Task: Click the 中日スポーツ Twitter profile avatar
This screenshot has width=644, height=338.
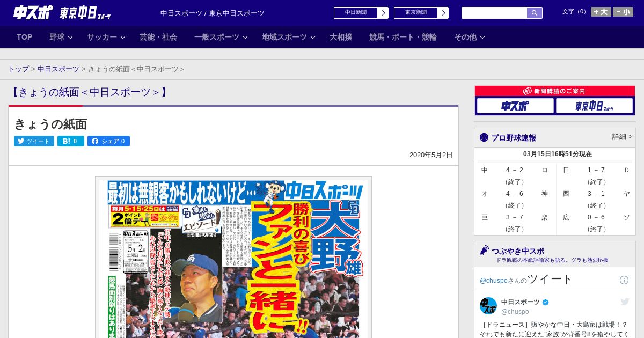Action: tap(488, 306)
